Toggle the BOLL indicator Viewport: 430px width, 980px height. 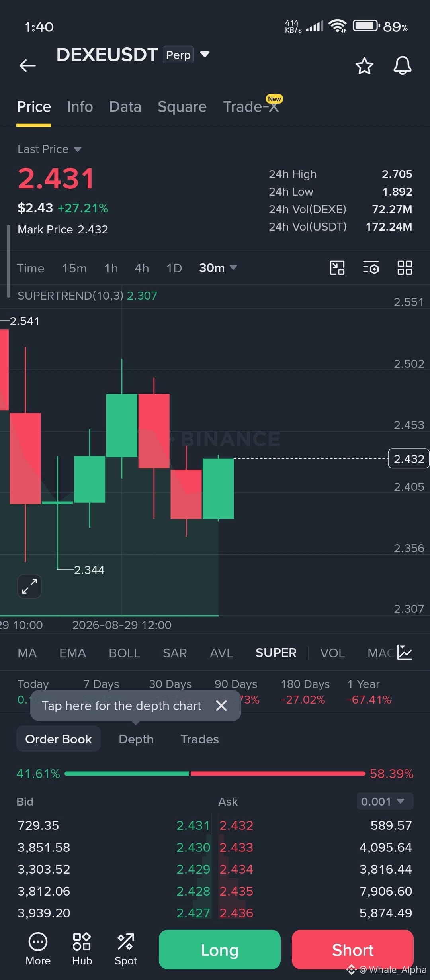point(124,653)
